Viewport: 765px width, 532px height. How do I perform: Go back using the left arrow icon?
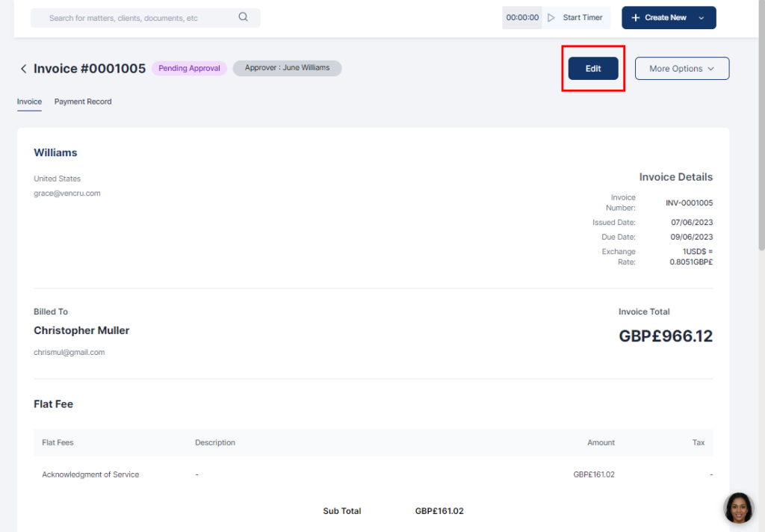23,69
